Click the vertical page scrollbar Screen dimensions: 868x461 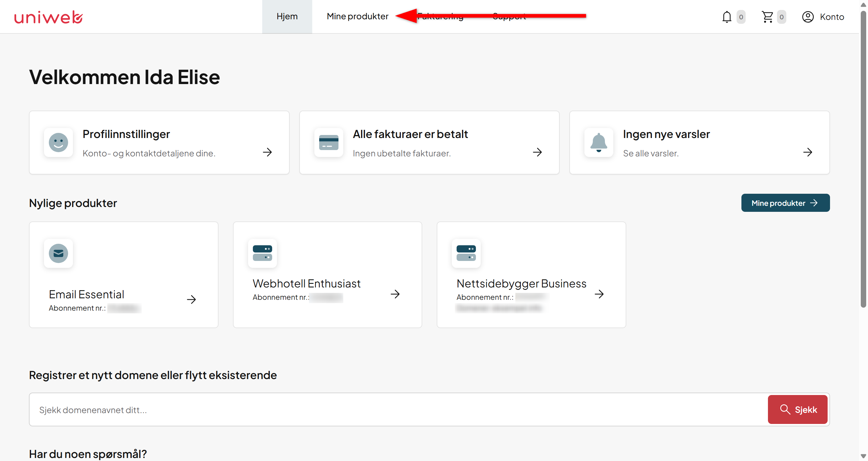tap(863, 159)
